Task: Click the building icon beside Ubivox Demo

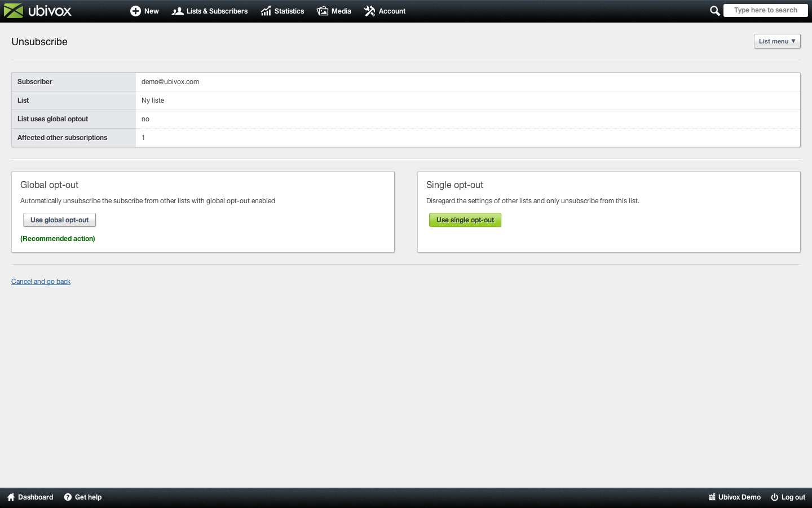Action: pos(712,497)
